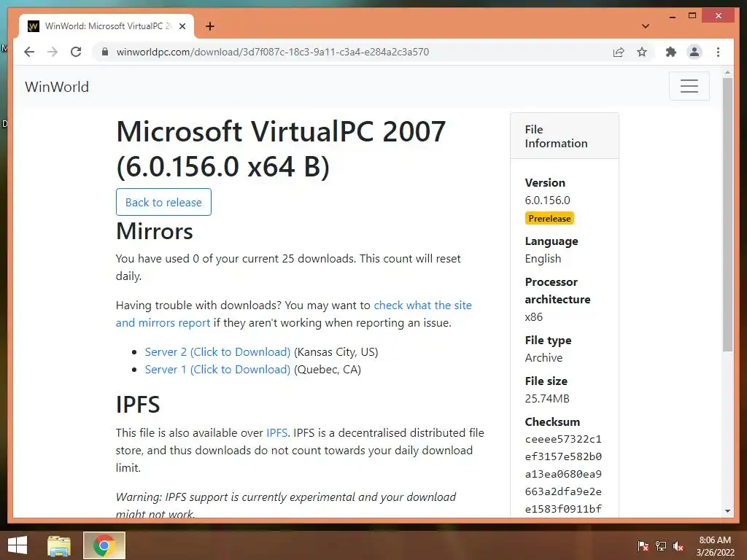This screenshot has height=560, width=747.
Task: Open Chrome's three-dot menu
Action: (x=718, y=52)
